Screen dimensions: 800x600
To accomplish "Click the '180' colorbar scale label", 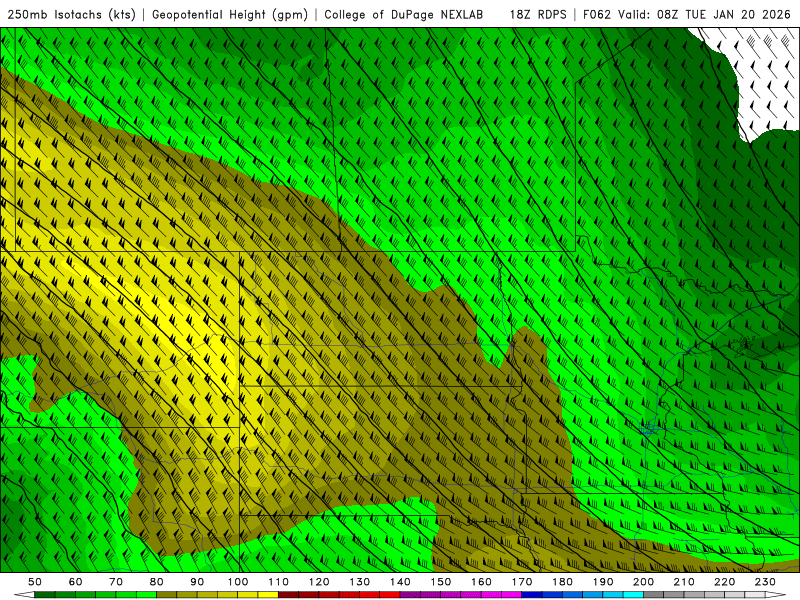I will (x=563, y=582).
